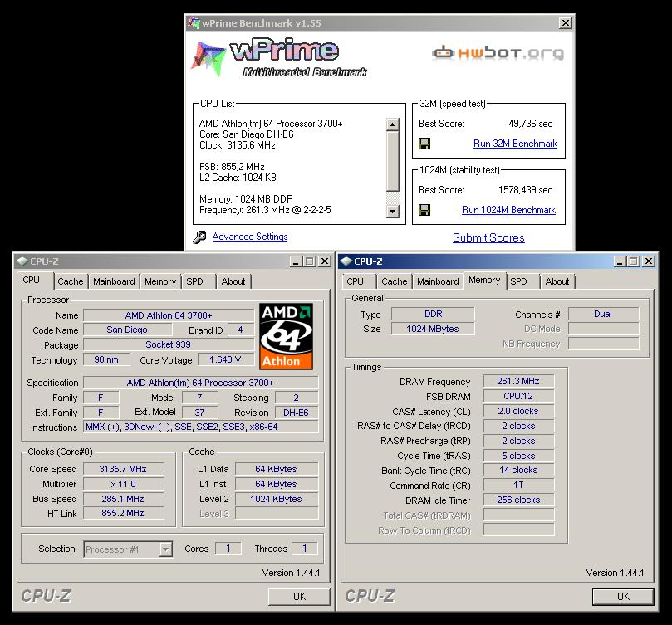Screen dimensions: 672x625
Task: Click the Bank Cycle Time value 14 clocks
Action: [x=518, y=470]
